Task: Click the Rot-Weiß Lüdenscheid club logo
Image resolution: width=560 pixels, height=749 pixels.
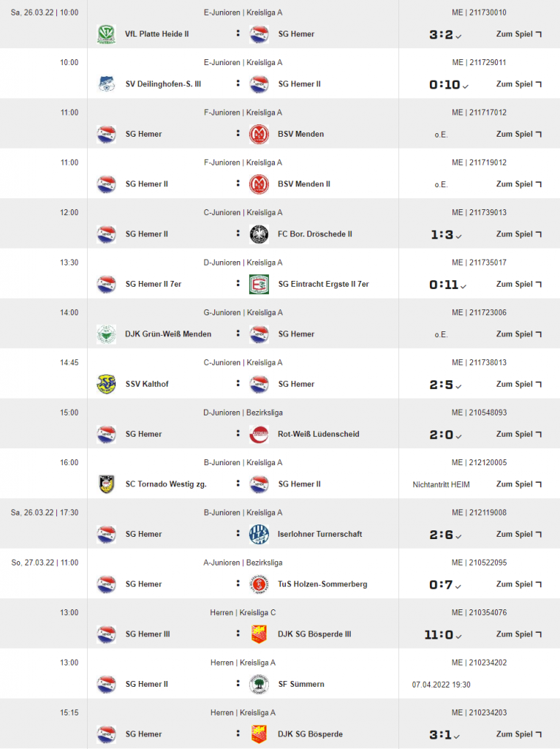Action: point(259,434)
